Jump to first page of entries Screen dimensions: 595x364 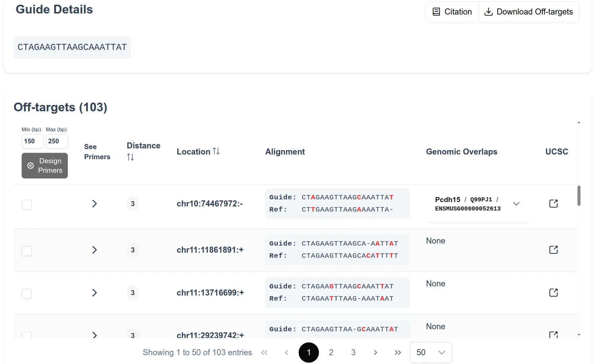click(264, 353)
